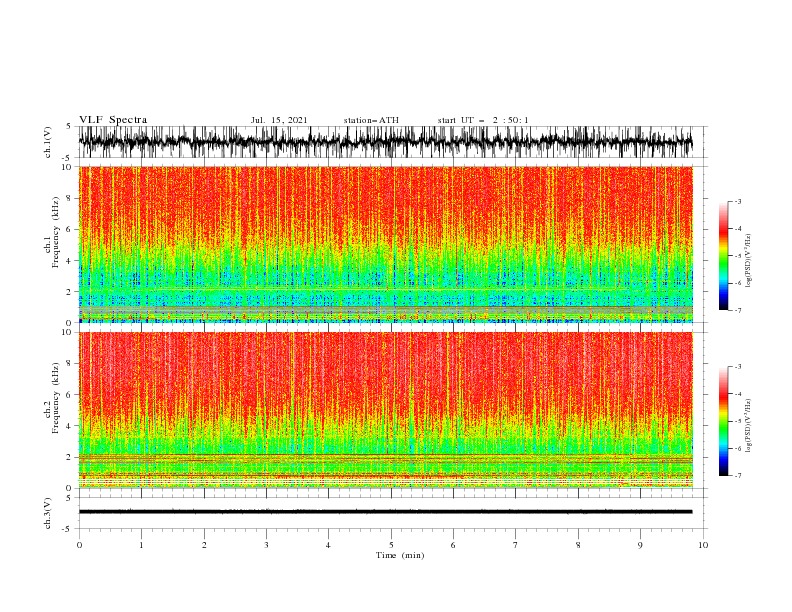792x612 pixels.
Task: Click the "8" minute tick label on time axis
Action: point(578,545)
